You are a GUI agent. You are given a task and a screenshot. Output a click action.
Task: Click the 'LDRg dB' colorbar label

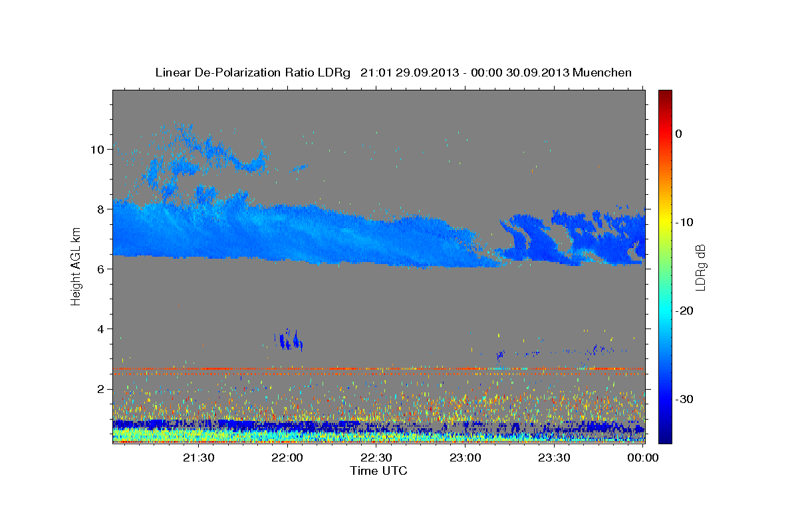(x=700, y=267)
